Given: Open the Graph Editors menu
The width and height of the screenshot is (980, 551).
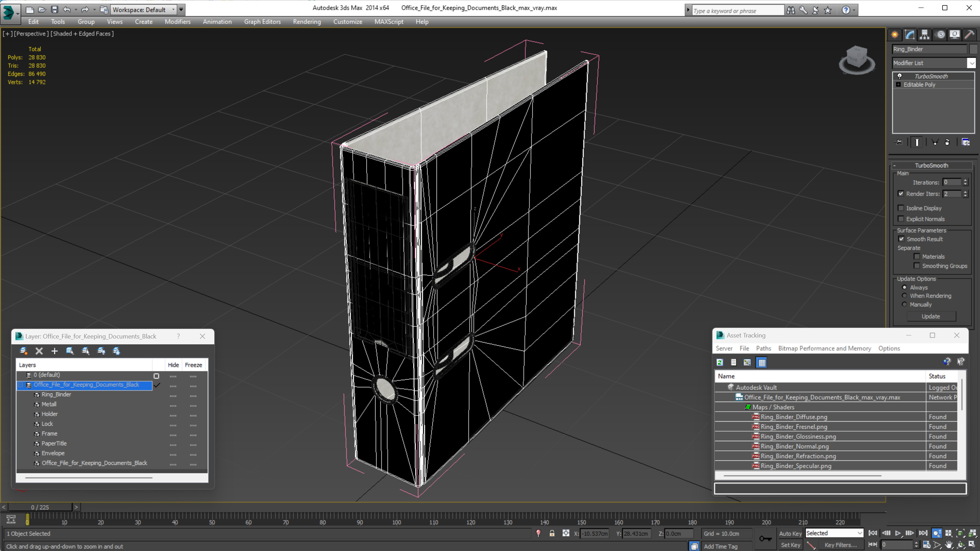Looking at the screenshot, I should tap(262, 22).
